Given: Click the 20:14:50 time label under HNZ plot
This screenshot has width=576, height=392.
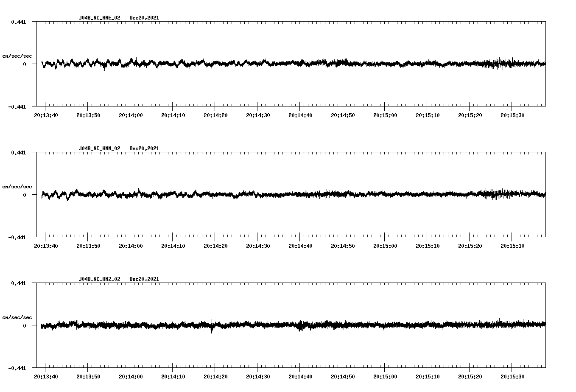Looking at the screenshot, I should 343,377.
